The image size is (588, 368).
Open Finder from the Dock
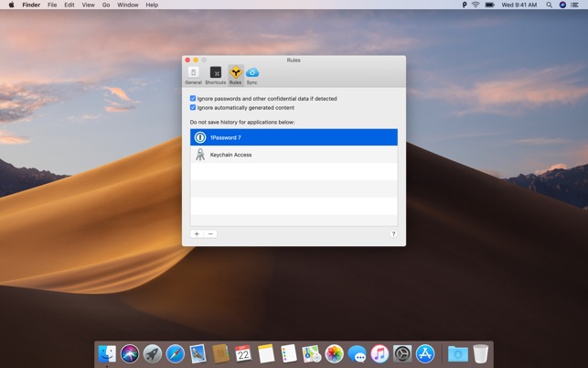point(107,353)
